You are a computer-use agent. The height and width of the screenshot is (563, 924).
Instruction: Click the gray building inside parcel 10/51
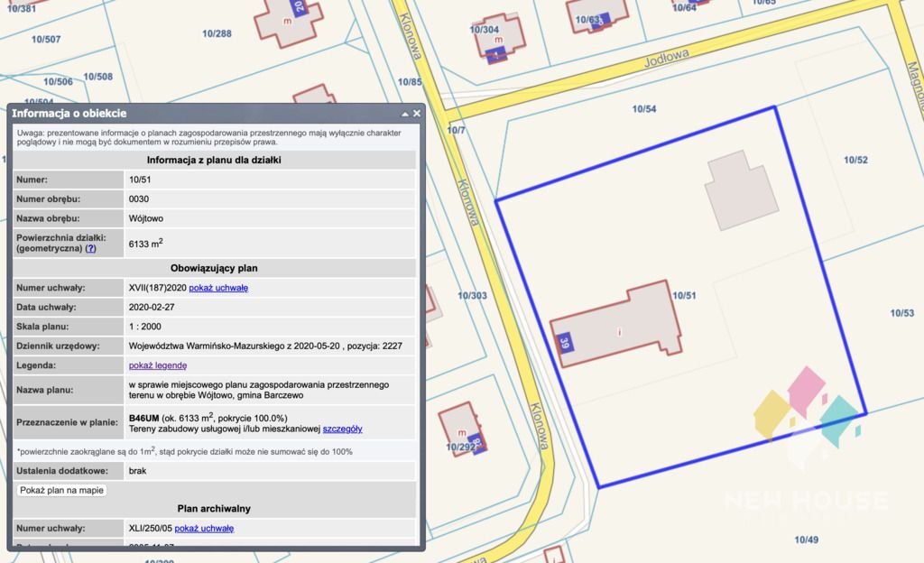click(x=742, y=189)
